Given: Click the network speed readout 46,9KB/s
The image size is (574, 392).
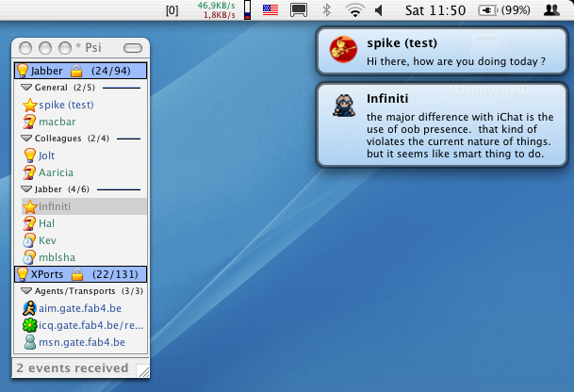Looking at the screenshot, I should tap(216, 6).
